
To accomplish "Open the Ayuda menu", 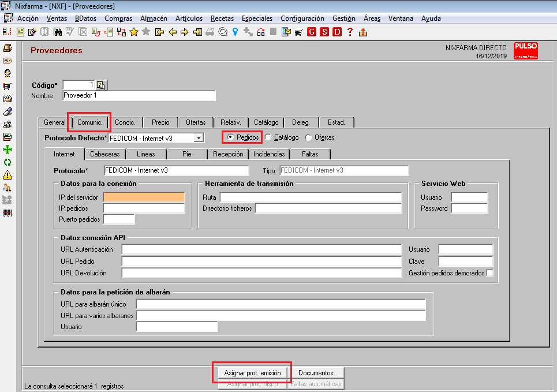I will coord(431,18).
